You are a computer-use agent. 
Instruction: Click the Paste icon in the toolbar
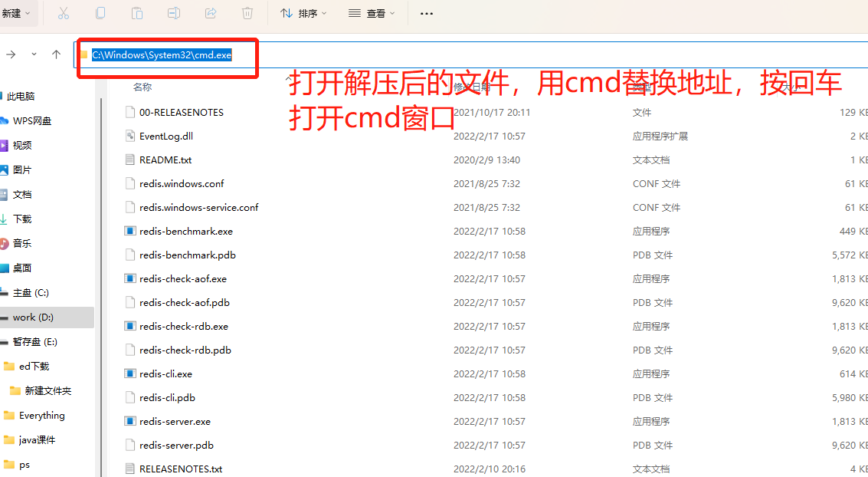click(137, 13)
